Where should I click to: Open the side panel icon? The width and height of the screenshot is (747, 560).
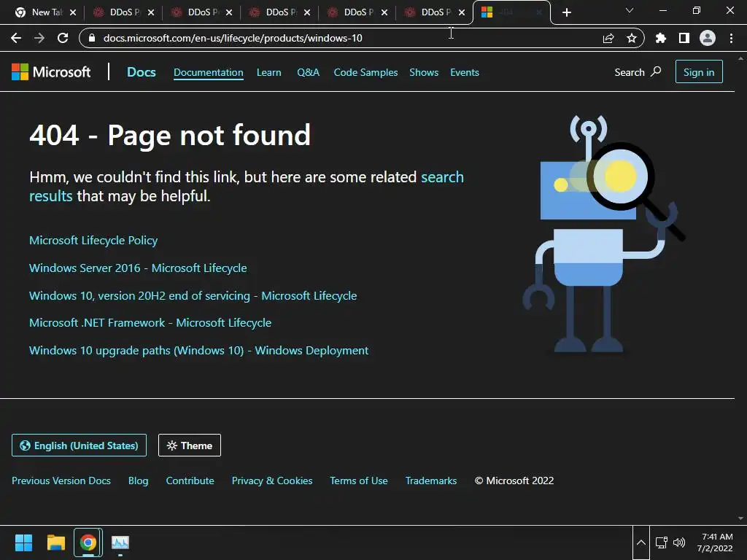click(x=684, y=38)
